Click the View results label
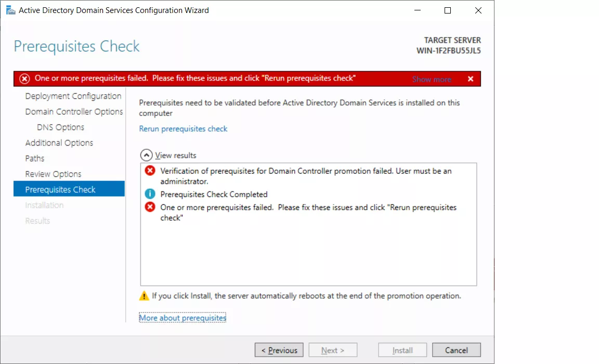 pyautogui.click(x=175, y=155)
